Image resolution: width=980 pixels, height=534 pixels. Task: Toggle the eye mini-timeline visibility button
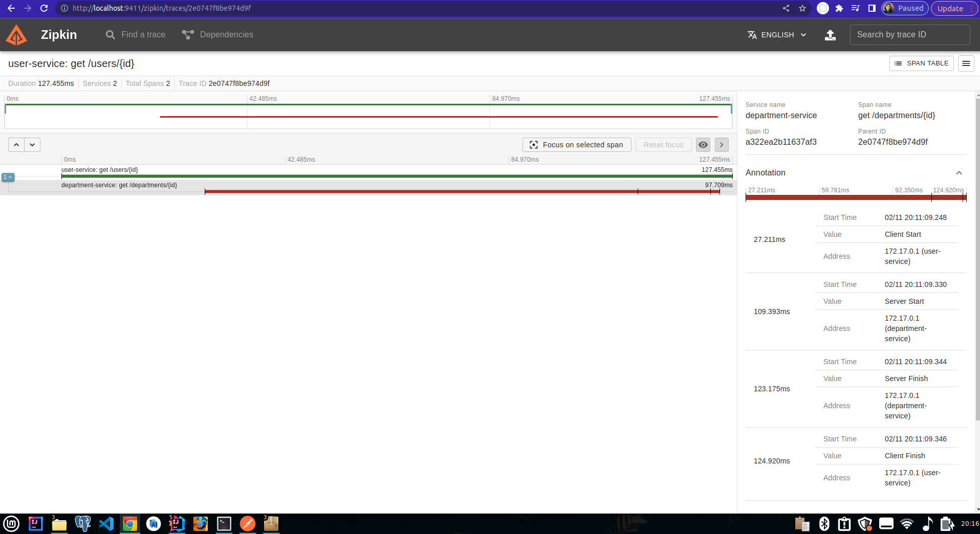point(703,145)
